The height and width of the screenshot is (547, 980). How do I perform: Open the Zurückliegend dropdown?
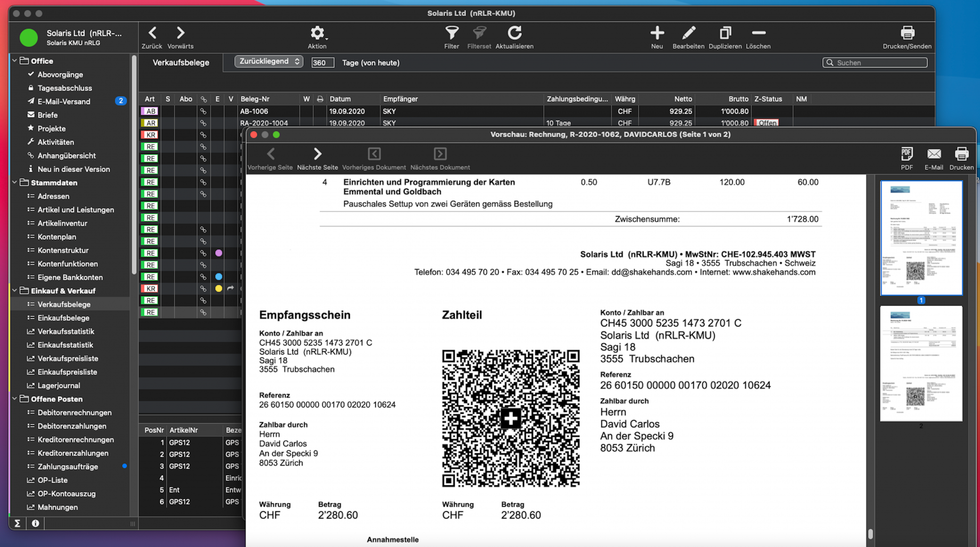click(x=269, y=62)
